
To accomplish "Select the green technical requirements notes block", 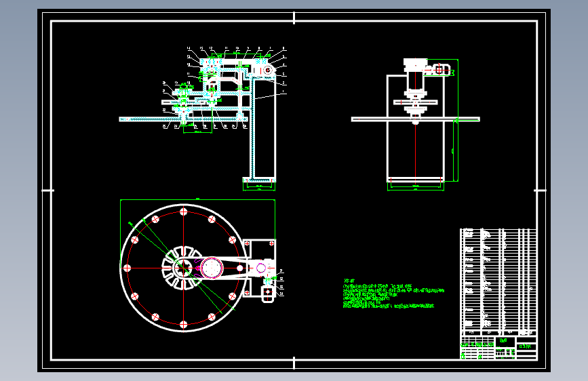I will (x=393, y=294).
